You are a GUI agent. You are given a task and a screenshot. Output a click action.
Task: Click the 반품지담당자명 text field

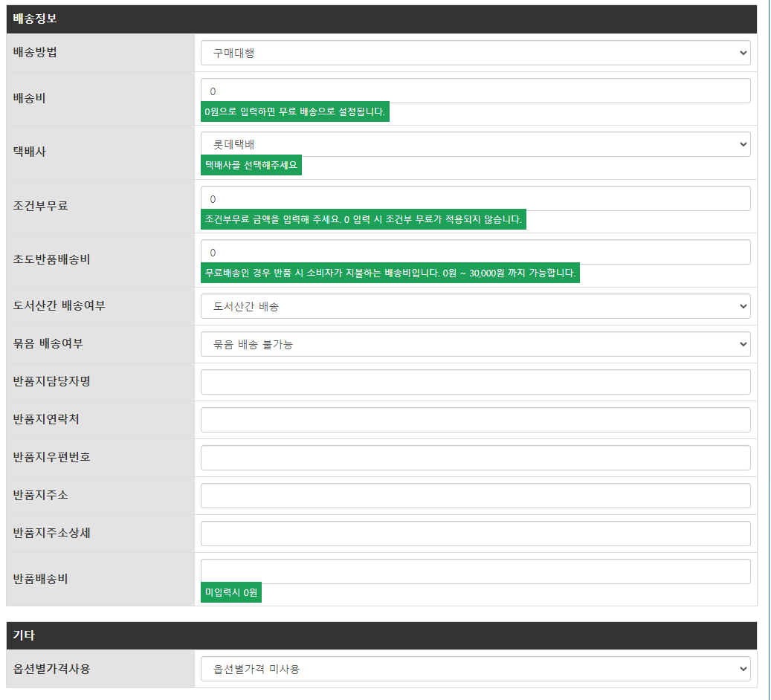click(475, 382)
